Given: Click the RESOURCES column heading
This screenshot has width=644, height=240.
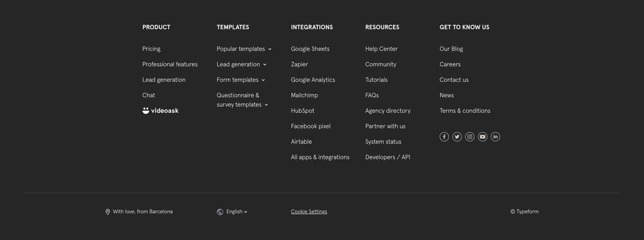Looking at the screenshot, I should click(x=382, y=27).
